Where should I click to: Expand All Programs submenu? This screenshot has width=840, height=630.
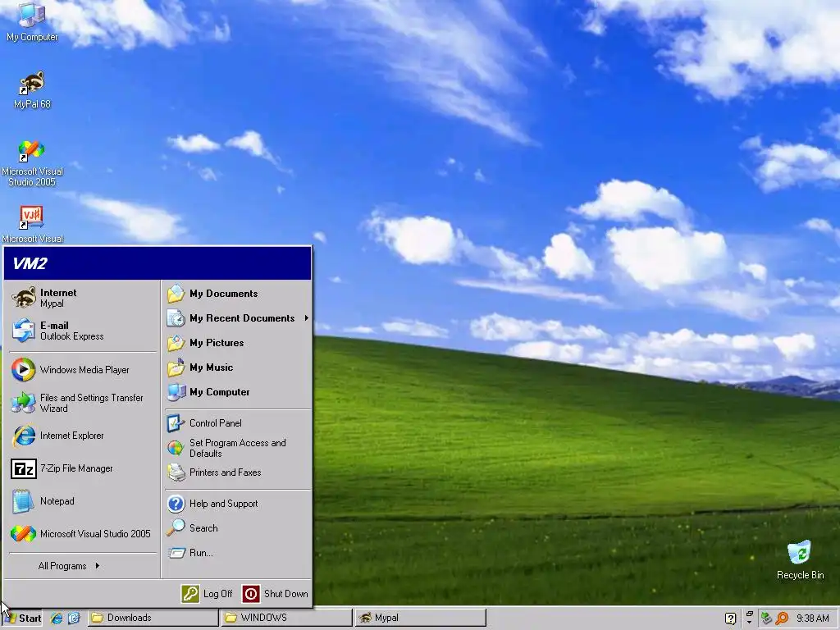[x=69, y=566]
